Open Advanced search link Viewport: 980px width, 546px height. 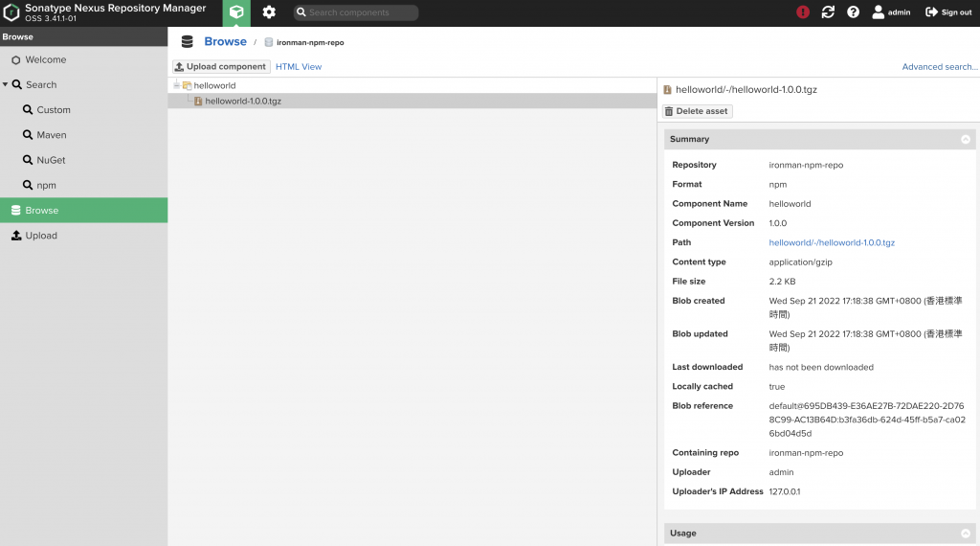coord(939,66)
